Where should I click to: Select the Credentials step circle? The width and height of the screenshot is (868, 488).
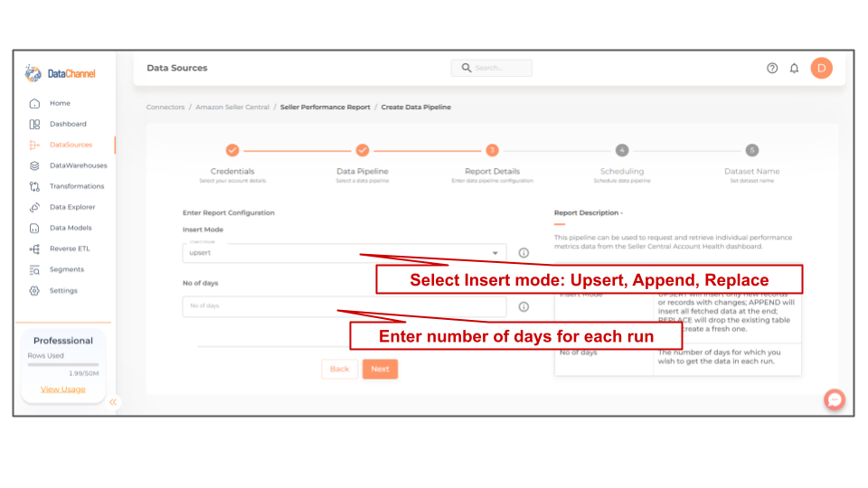coord(232,150)
